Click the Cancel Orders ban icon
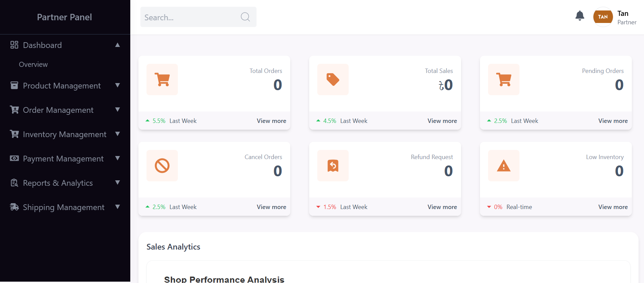644x283 pixels. pyautogui.click(x=162, y=166)
